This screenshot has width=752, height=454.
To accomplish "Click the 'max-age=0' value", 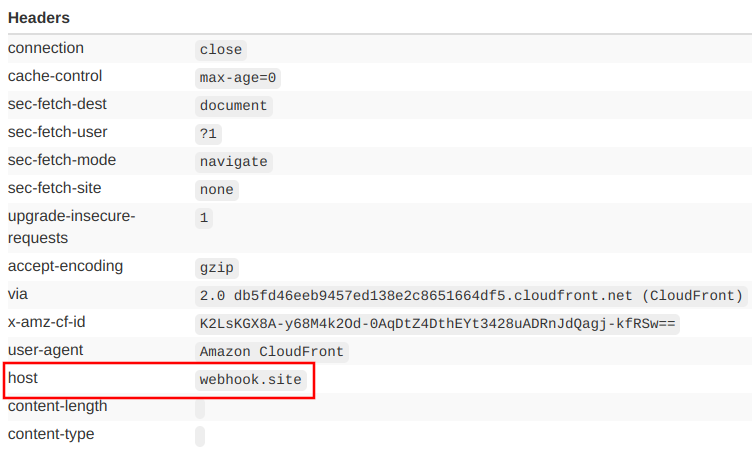I will click(237, 78).
